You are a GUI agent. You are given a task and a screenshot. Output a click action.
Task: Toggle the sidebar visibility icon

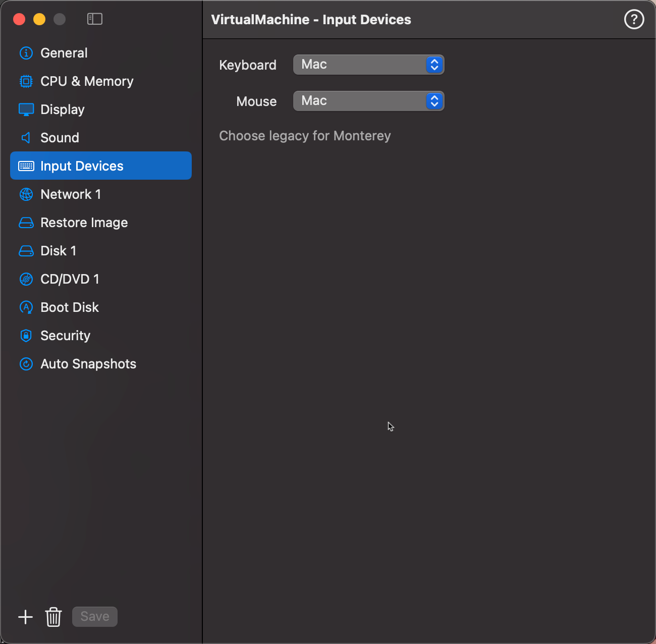[x=95, y=19]
